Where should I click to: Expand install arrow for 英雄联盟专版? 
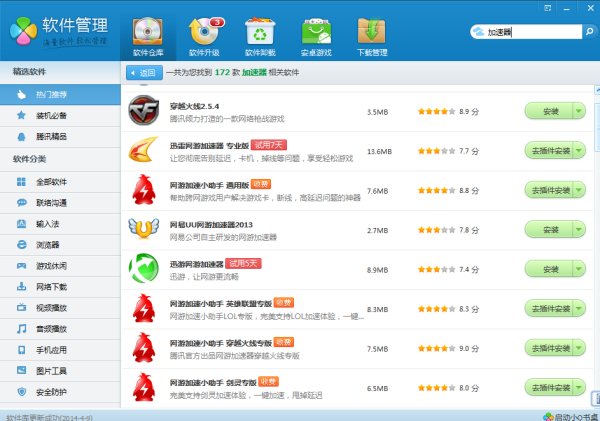click(579, 308)
